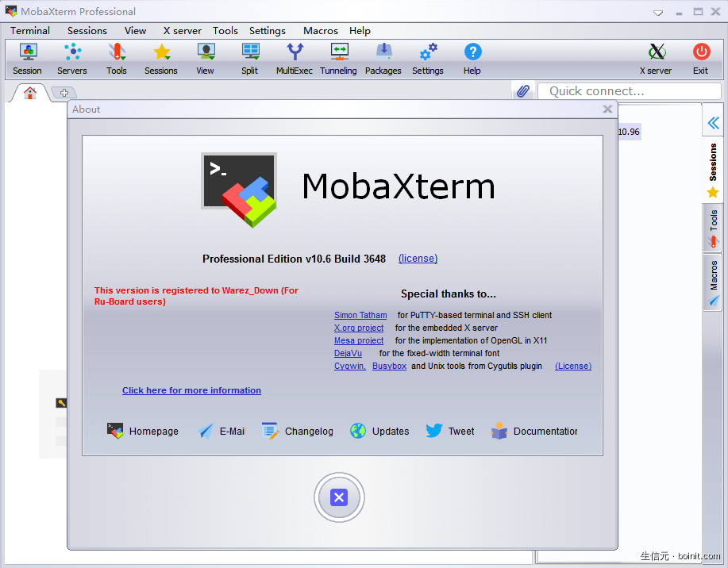Open the Terminal menu

tap(30, 31)
